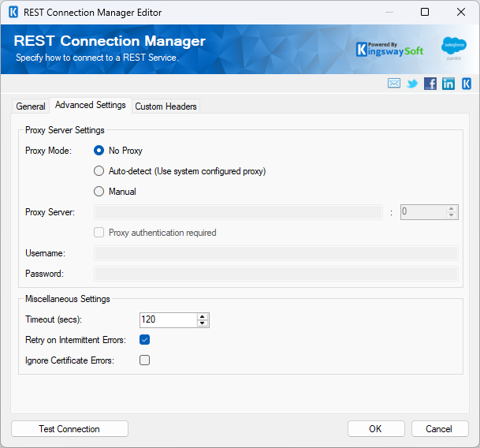
Task: Close the REST Connection Manager Editor window
Action: pos(461,13)
